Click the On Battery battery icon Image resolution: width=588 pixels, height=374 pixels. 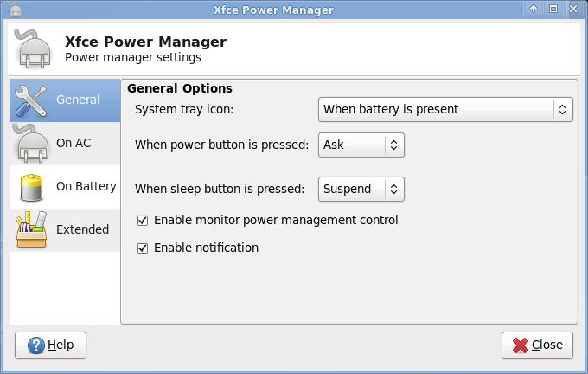click(31, 187)
